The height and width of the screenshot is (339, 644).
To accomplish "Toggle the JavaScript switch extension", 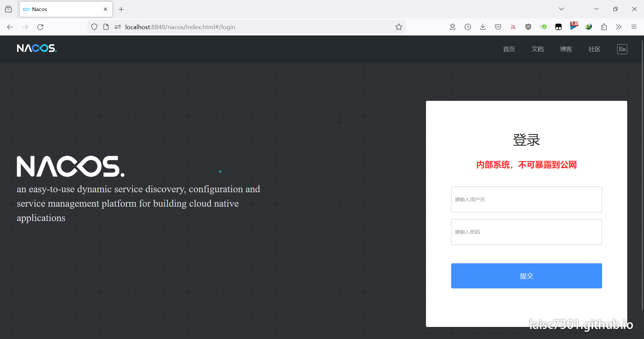I will point(543,27).
